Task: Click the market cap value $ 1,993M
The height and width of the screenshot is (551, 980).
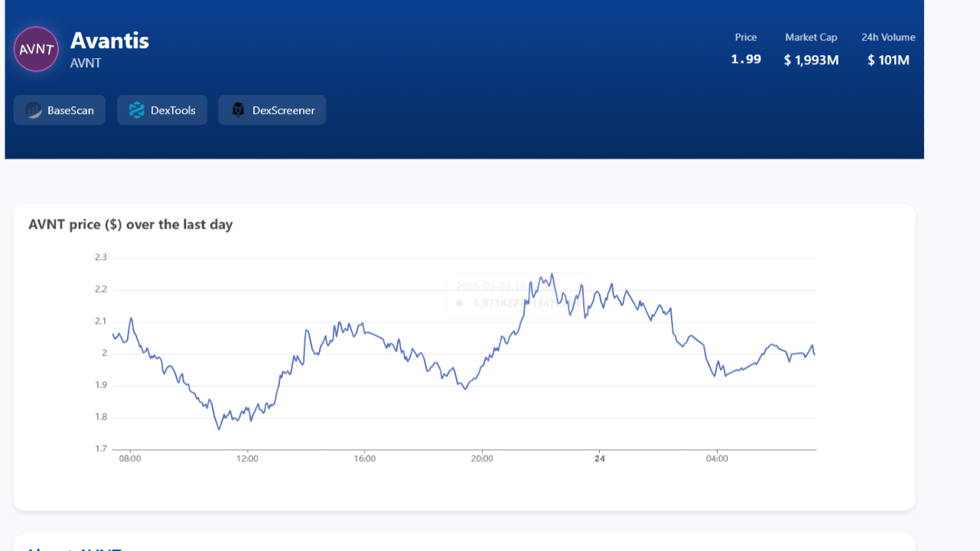Action: pos(811,60)
